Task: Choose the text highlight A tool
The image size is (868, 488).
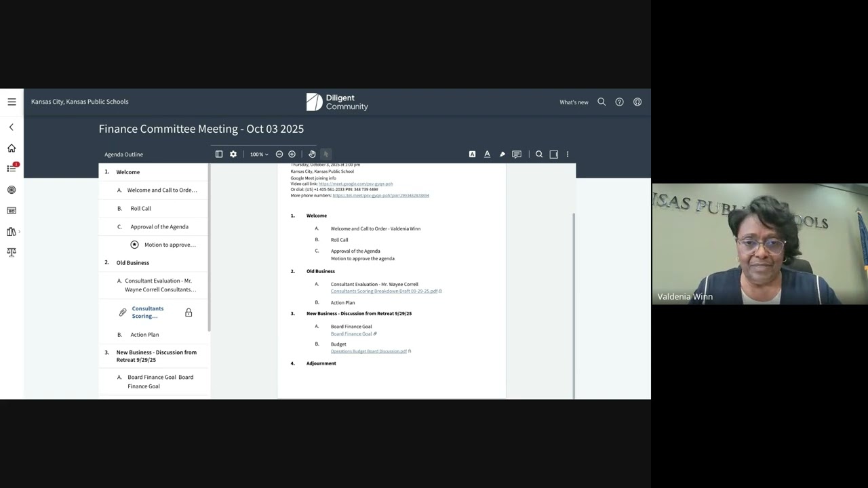Action: [x=472, y=155]
